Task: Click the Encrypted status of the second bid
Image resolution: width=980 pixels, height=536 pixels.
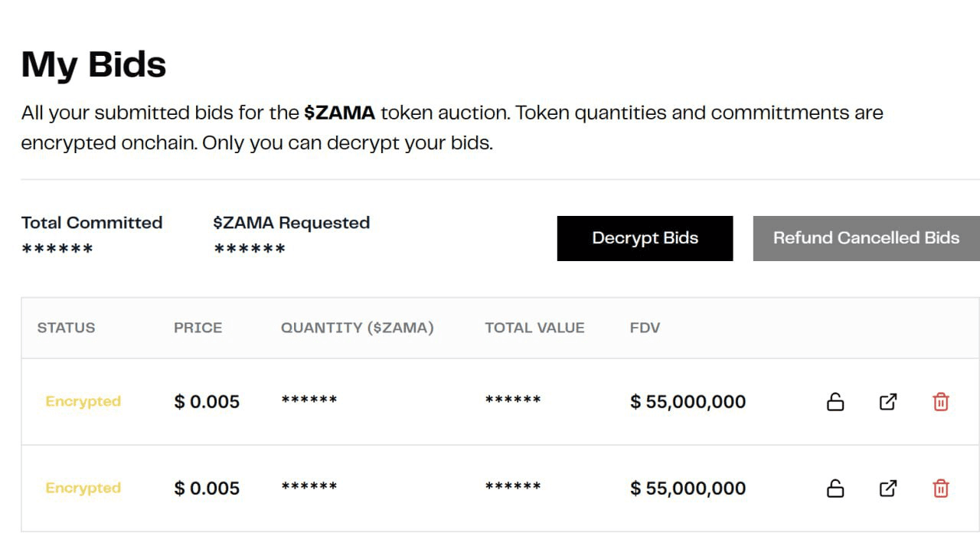Action: click(83, 489)
